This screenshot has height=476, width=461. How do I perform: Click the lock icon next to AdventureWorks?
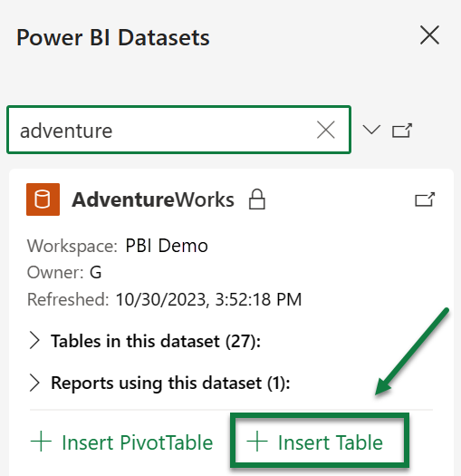pos(257,199)
